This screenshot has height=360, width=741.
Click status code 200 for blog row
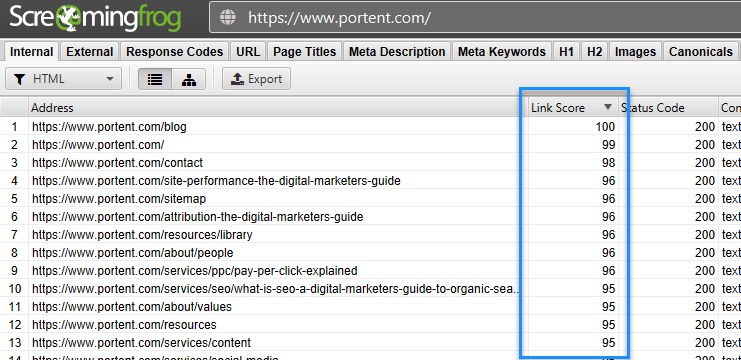(x=705, y=127)
